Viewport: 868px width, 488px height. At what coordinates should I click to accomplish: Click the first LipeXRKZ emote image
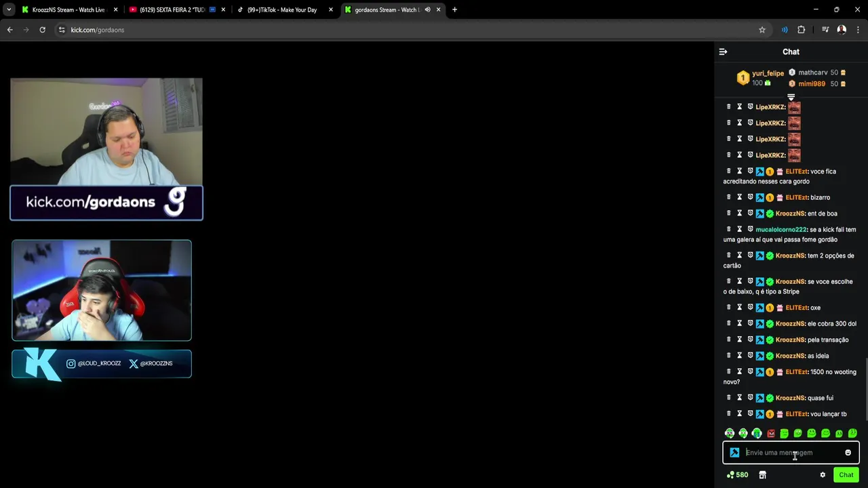coord(794,107)
